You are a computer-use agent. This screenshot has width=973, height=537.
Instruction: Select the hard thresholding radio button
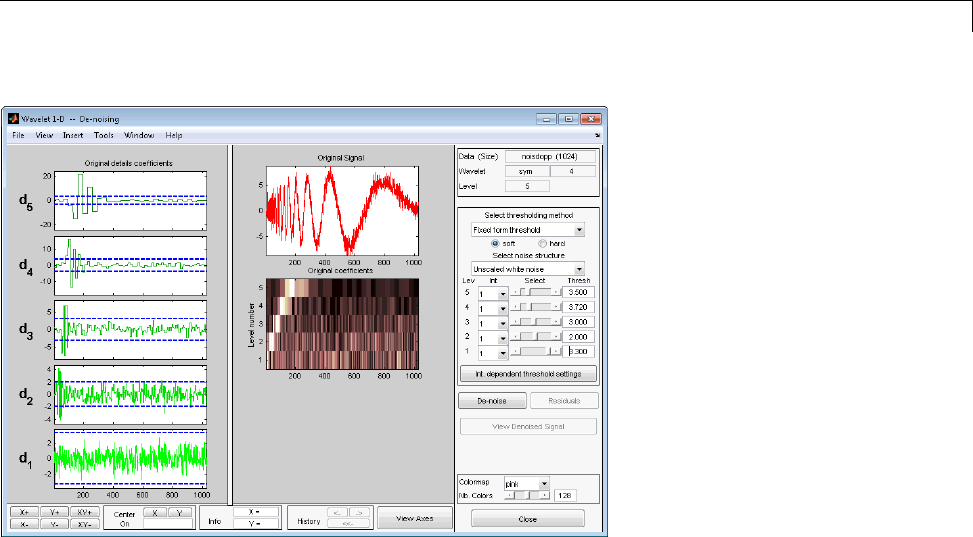pos(543,242)
